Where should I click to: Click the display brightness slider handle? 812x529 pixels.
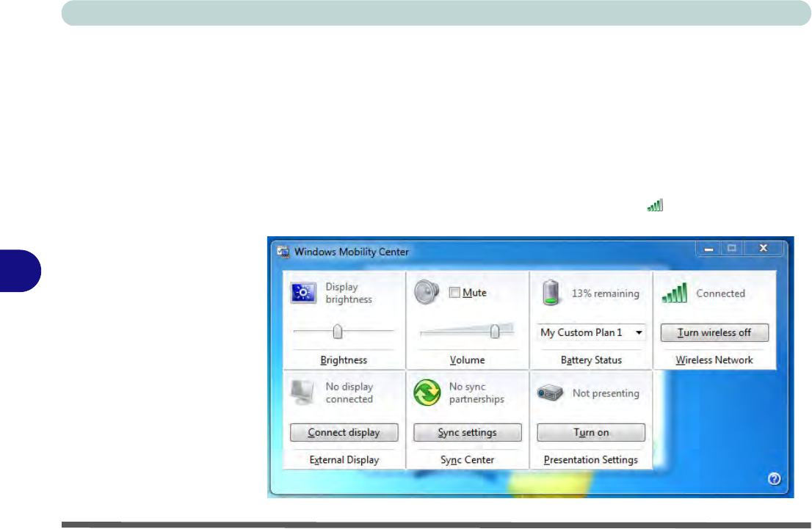(x=338, y=332)
